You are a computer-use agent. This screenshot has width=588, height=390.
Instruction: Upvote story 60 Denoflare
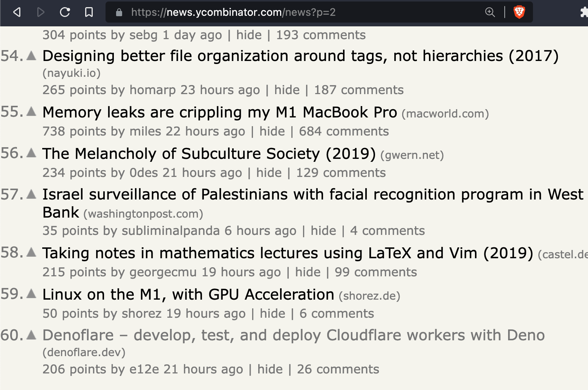(32, 335)
